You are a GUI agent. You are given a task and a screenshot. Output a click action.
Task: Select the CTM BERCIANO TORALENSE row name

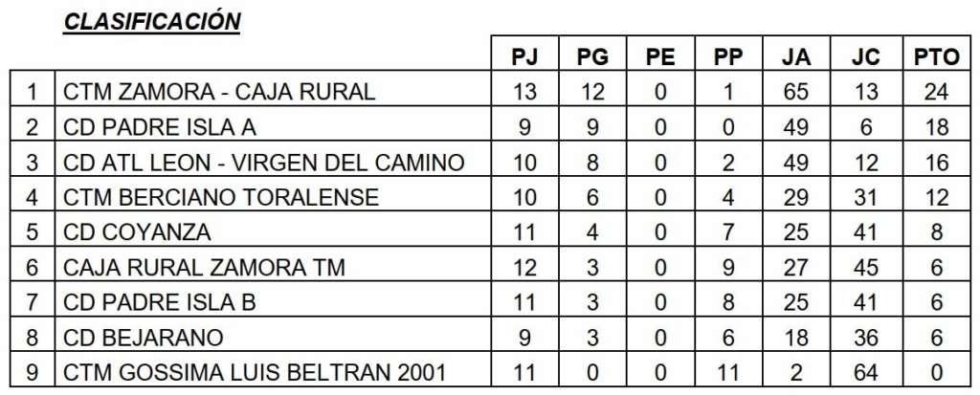(x=221, y=198)
